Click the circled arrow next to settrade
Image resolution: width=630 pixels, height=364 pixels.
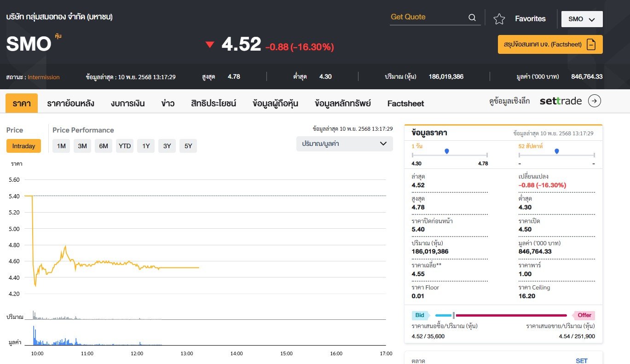coord(595,101)
